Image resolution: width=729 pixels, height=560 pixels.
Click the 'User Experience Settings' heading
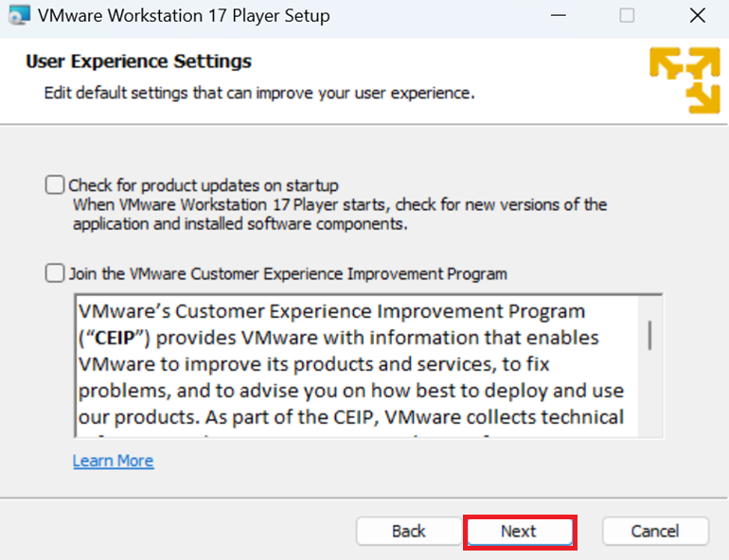tap(138, 61)
